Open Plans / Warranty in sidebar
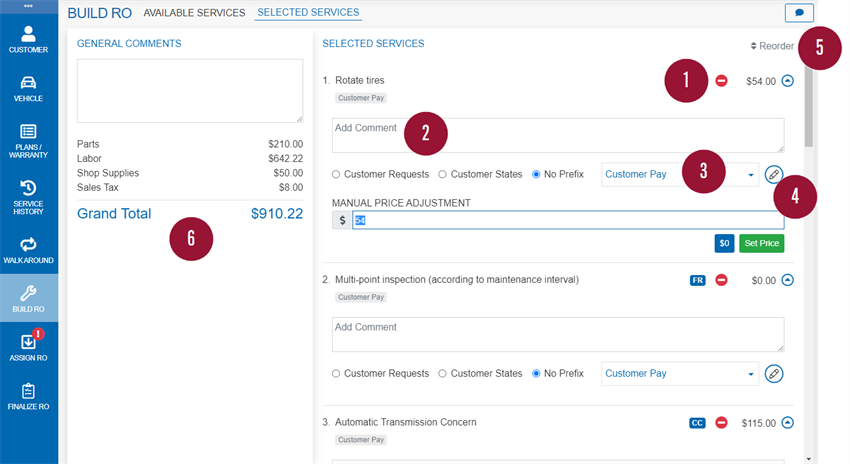Image resolution: width=850 pixels, height=464 pixels. (x=28, y=141)
